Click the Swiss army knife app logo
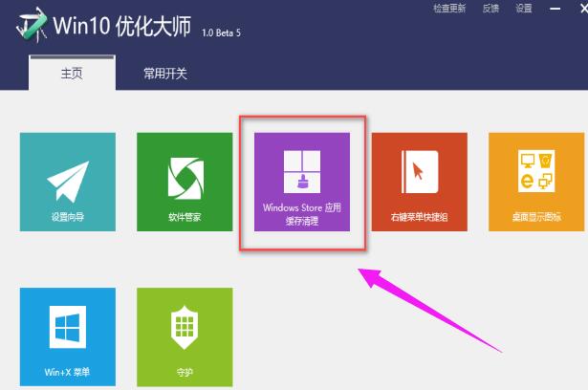Viewport: 588px width, 390px height. pos(29,28)
